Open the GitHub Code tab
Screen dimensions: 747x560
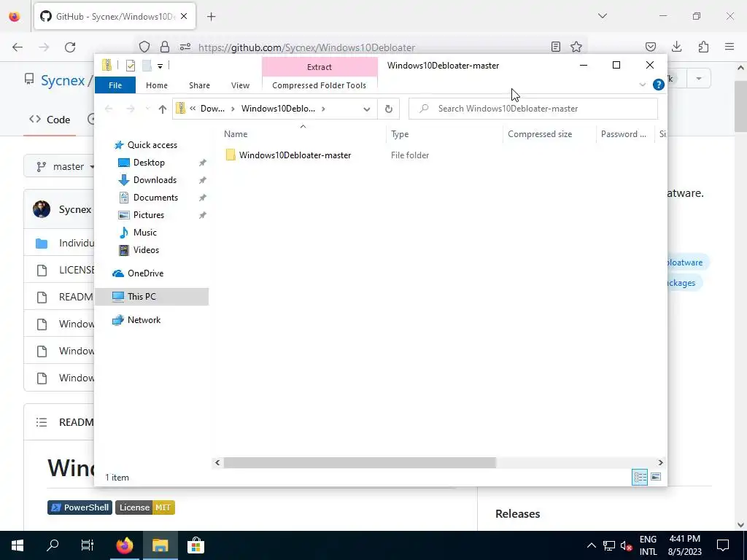50,120
